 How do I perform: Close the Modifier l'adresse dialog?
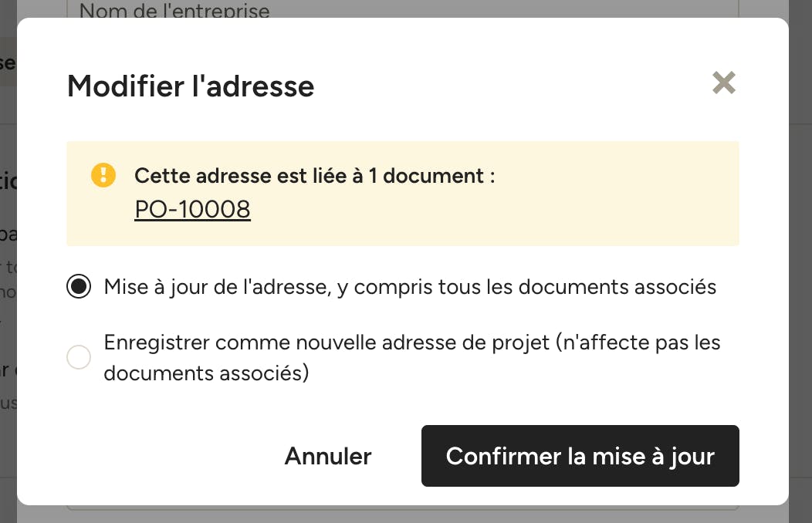point(723,83)
